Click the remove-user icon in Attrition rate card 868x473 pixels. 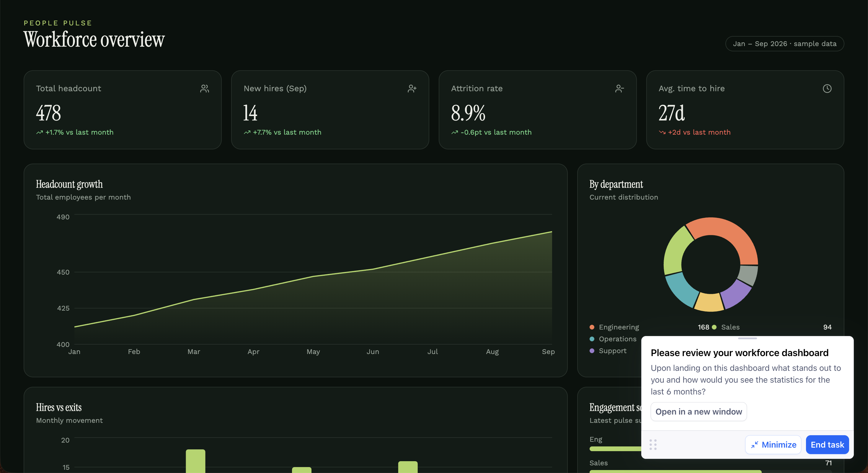pos(620,89)
